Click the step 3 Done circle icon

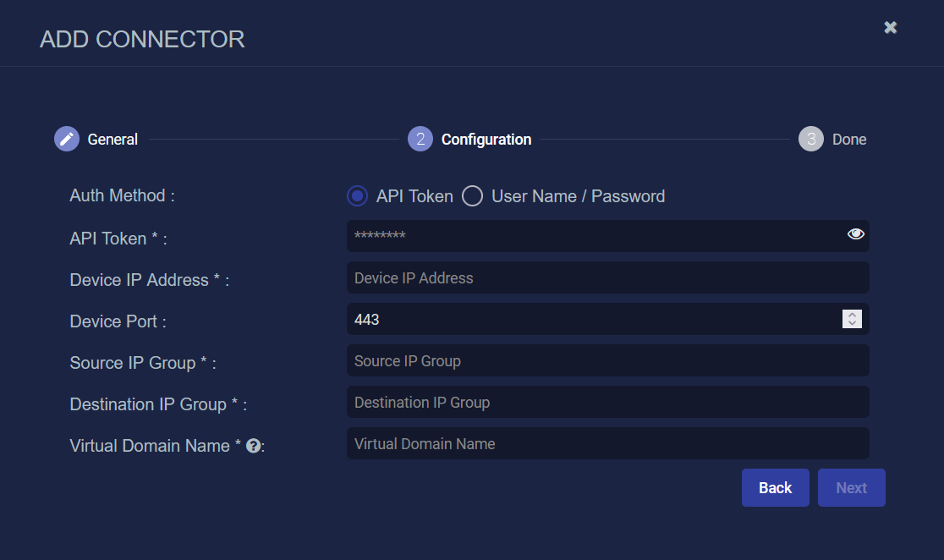click(x=810, y=140)
